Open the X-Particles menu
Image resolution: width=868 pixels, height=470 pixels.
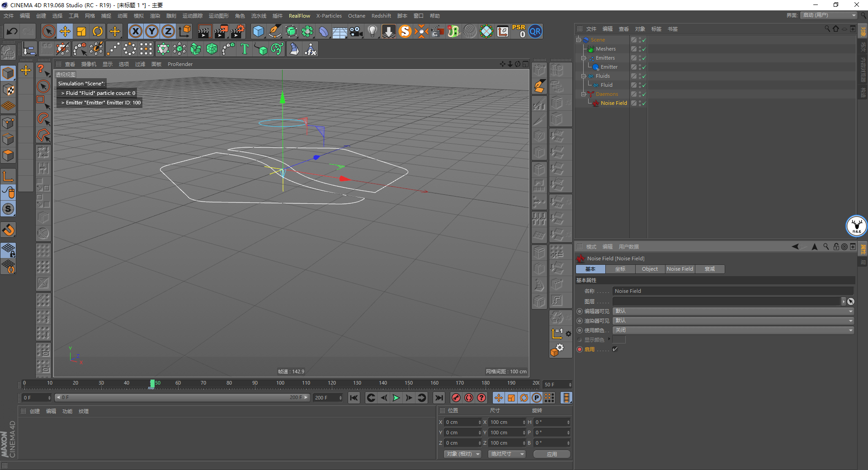[x=329, y=16]
